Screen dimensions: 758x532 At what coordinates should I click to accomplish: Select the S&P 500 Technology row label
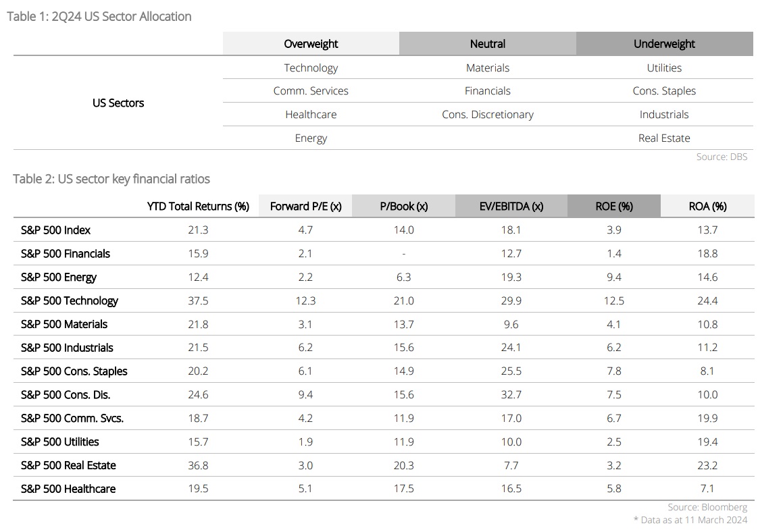click(70, 300)
